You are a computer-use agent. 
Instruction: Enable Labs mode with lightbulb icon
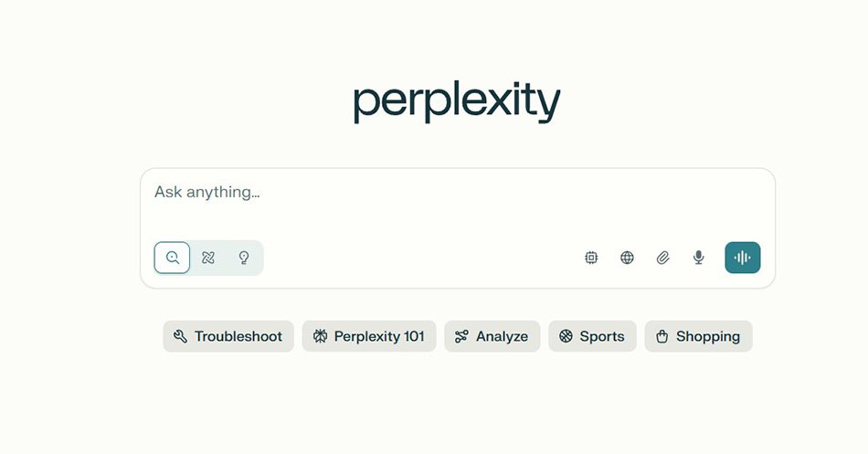coord(244,258)
